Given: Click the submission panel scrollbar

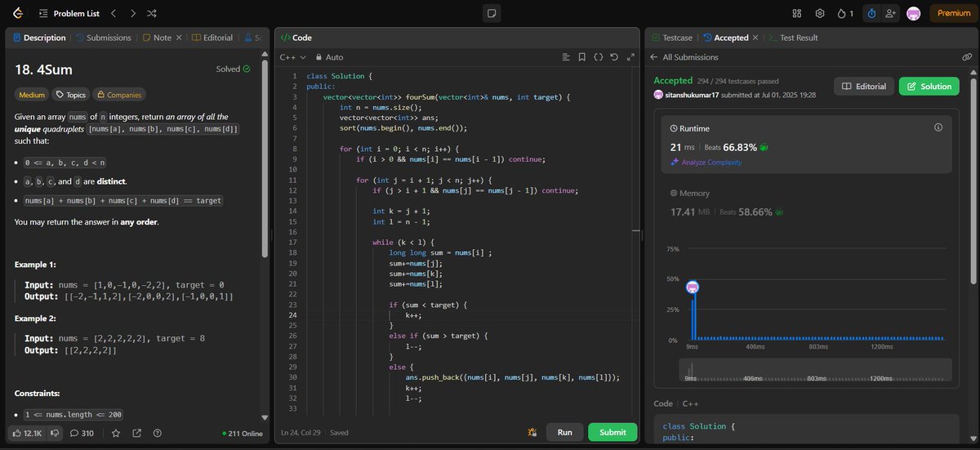Looking at the screenshot, I should [972, 180].
